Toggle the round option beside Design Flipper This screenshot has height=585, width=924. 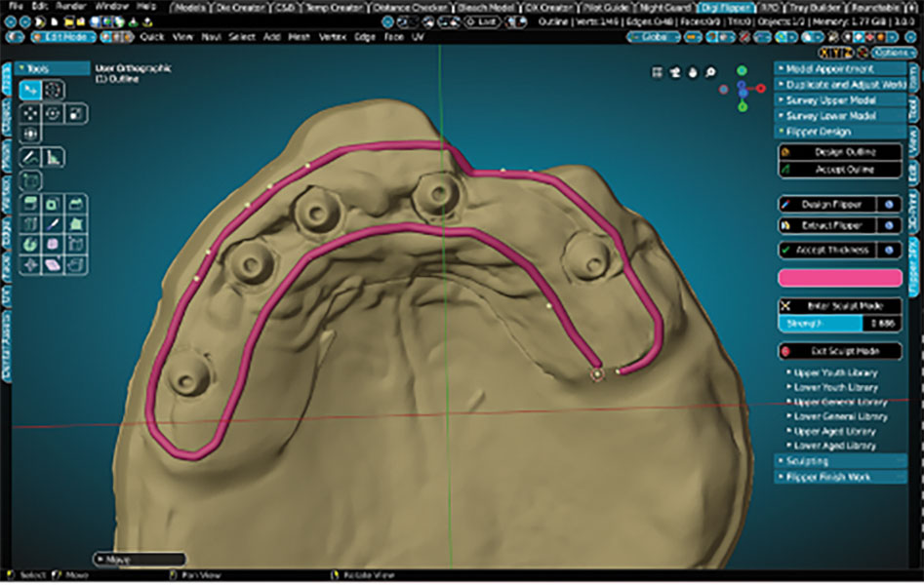pyautogui.click(x=890, y=205)
